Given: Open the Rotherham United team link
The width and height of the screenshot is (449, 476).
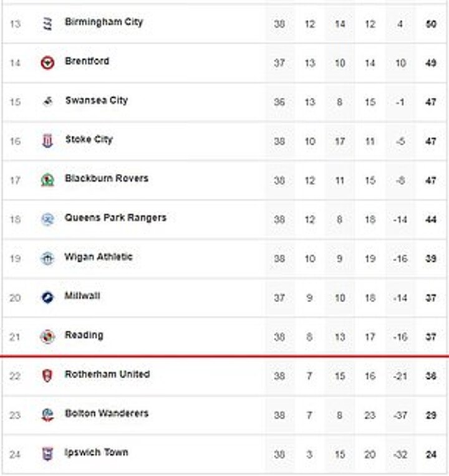Looking at the screenshot, I should click(107, 374).
